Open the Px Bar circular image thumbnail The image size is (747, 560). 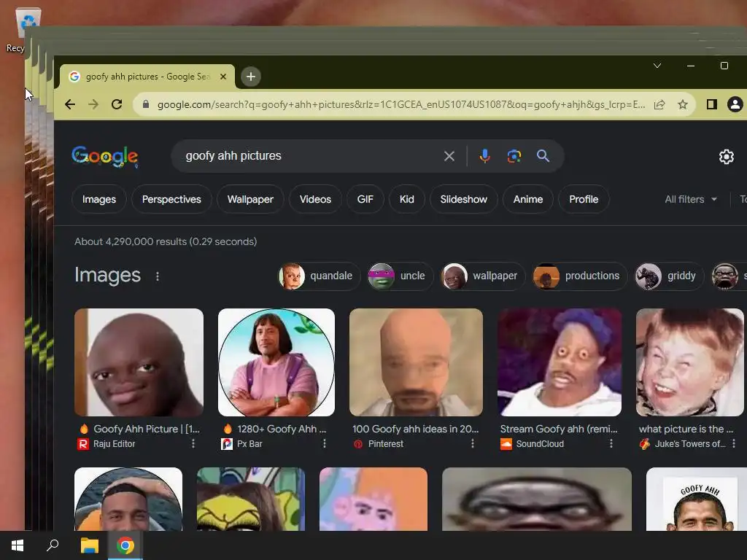click(x=276, y=362)
